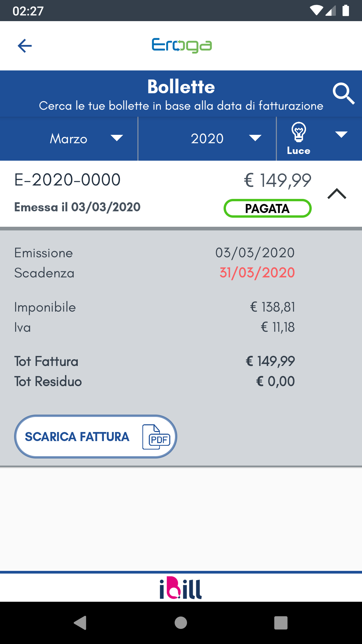Expand the utility type dropdown arrow
Image resolution: width=362 pixels, height=644 pixels.
[341, 135]
